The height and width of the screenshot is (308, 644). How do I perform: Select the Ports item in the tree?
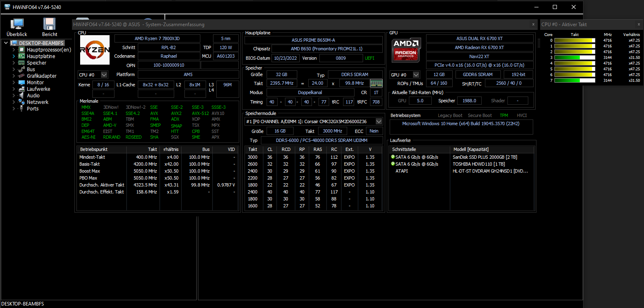33,109
